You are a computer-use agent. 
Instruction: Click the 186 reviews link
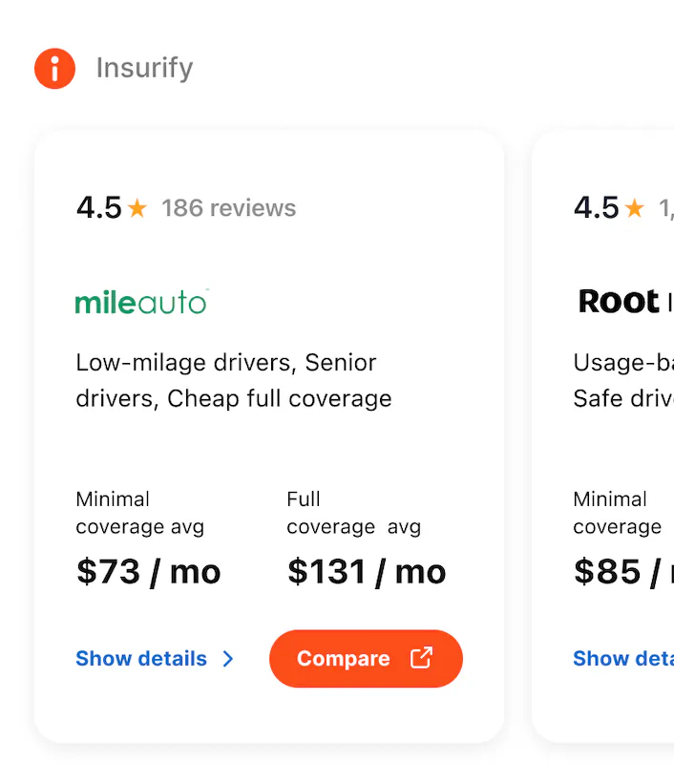click(228, 207)
